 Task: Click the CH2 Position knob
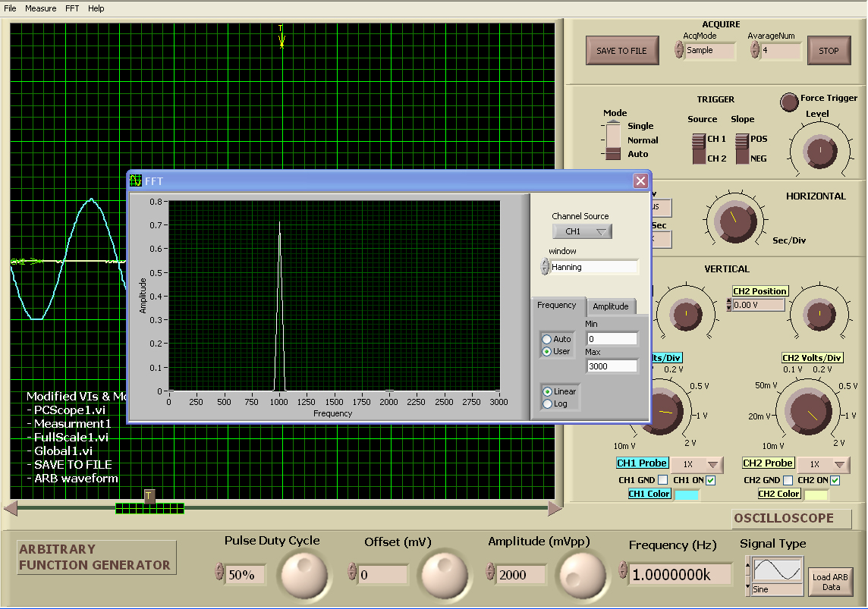tap(818, 313)
